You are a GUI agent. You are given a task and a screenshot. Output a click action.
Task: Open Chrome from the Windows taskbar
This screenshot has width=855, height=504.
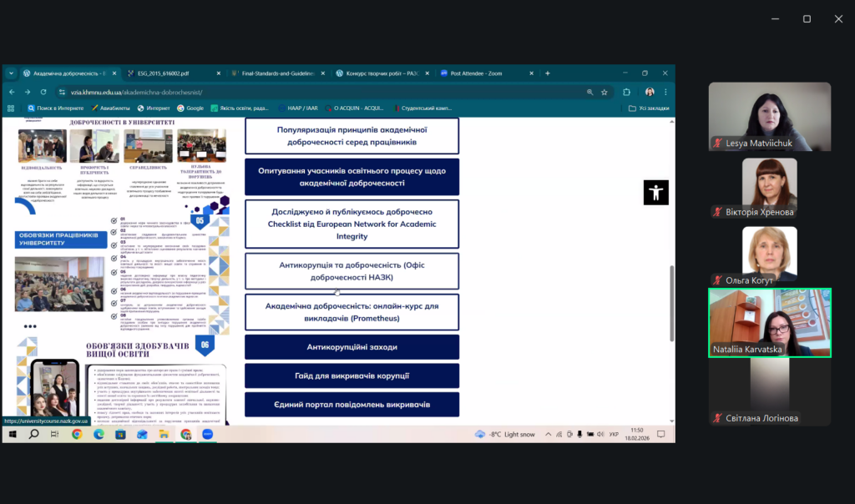tap(77, 434)
